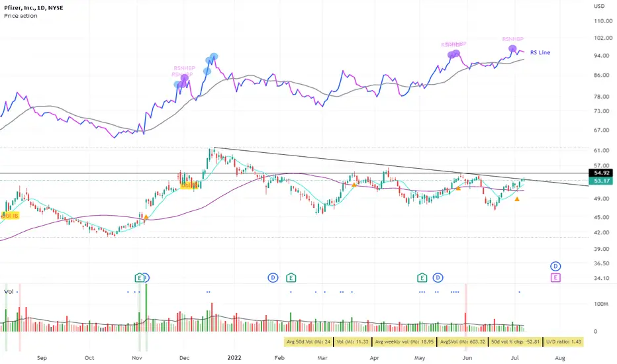Click the blue circle at December RS peak
Viewport: 617px width, 364px height.
pos(214,57)
